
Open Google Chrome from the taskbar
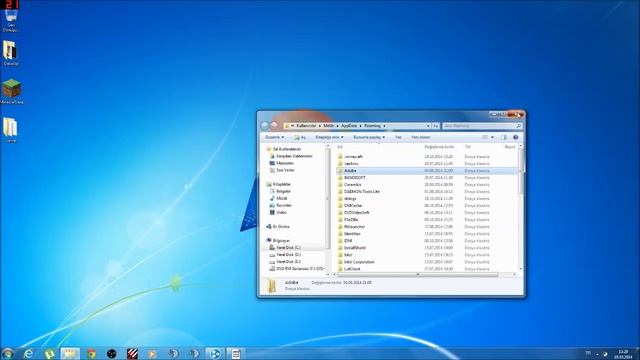tap(91, 353)
